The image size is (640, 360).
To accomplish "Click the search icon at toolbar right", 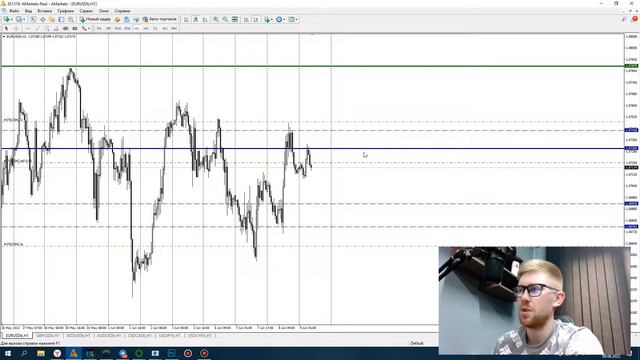I will tap(624, 19).
